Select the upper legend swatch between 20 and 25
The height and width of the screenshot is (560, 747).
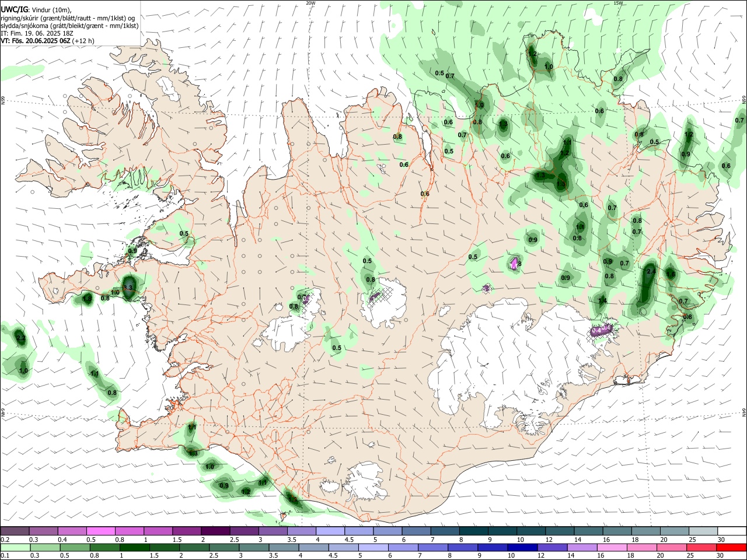tap(674, 531)
